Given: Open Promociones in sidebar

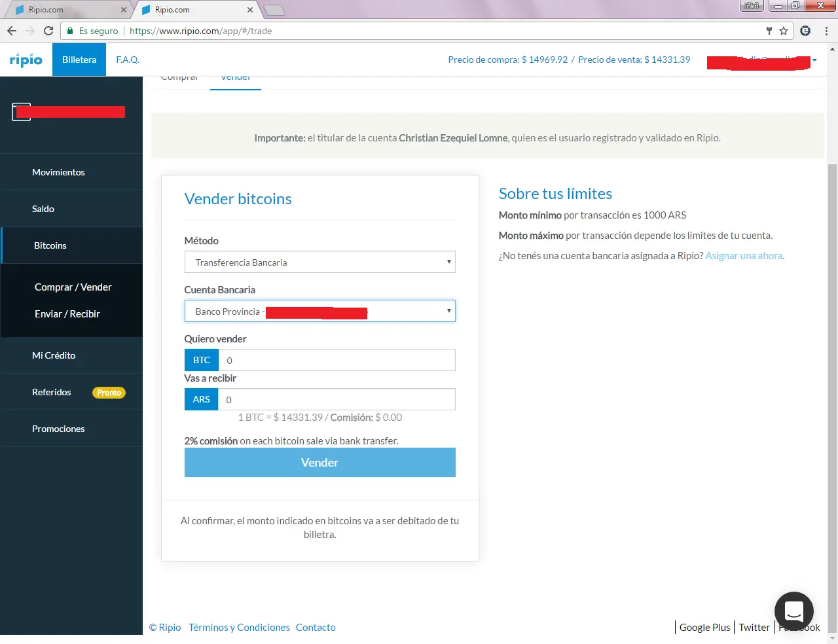Looking at the screenshot, I should (72, 429).
